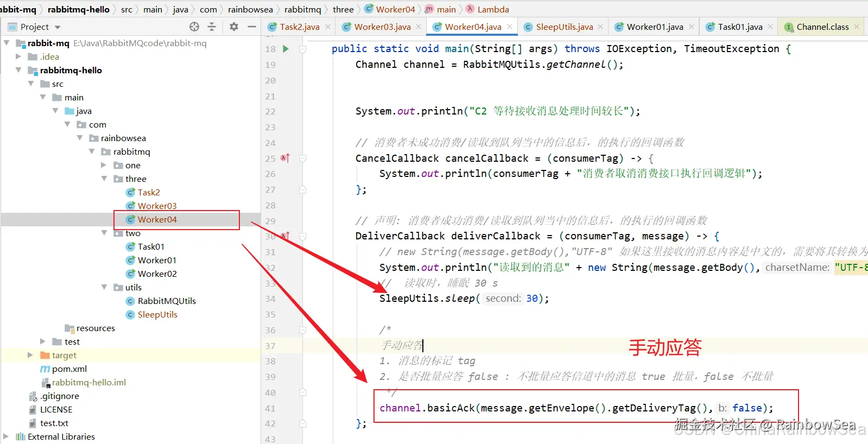Close the Worker03.java tab
Viewport: 868px width, 444px height.
point(419,27)
